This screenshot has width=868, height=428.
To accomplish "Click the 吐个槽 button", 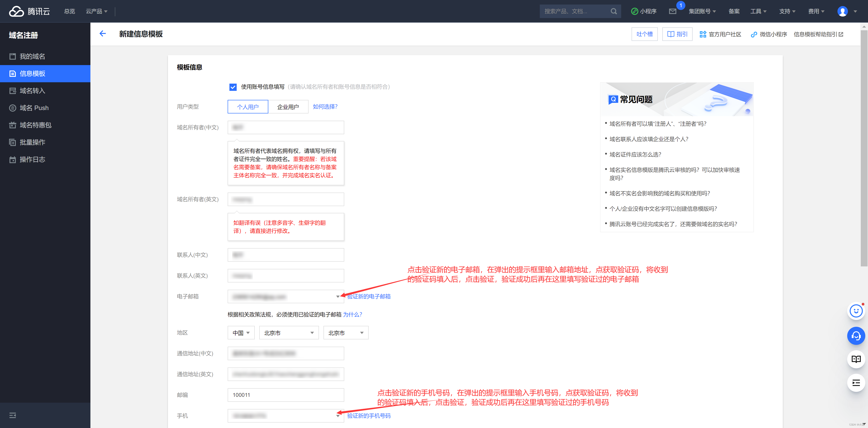I will pos(644,34).
